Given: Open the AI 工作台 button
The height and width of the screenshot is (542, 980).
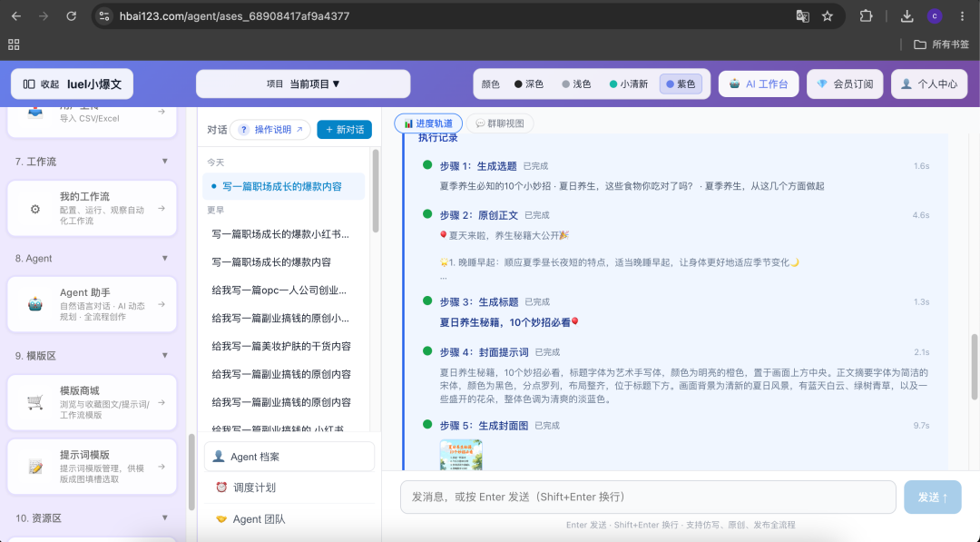Looking at the screenshot, I should pyautogui.click(x=759, y=84).
